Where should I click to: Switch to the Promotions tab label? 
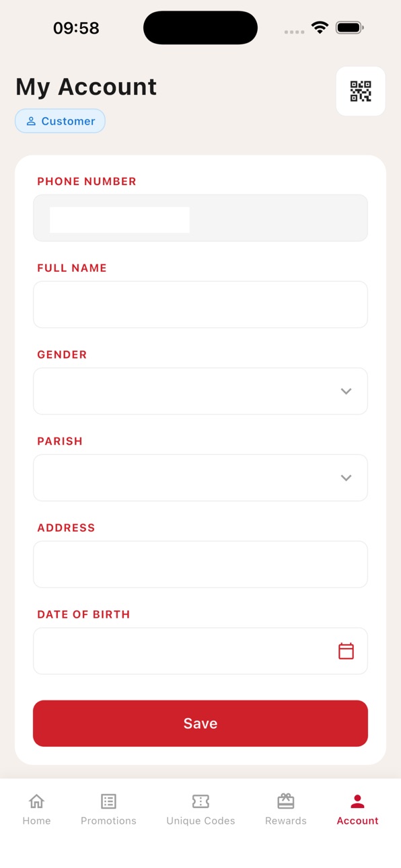tap(108, 821)
